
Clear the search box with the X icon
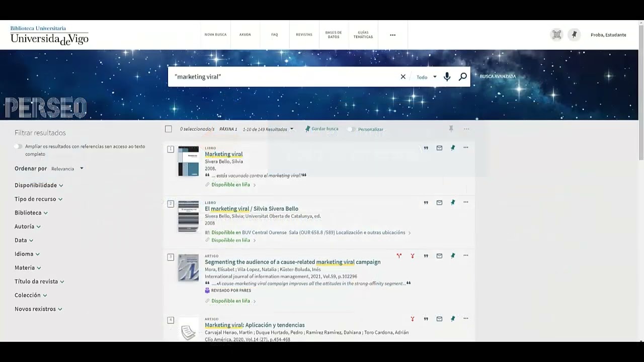click(x=403, y=77)
